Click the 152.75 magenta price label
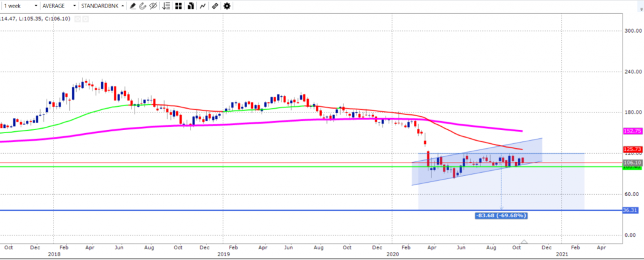Viewport: 644px width, 260px height. click(x=631, y=131)
